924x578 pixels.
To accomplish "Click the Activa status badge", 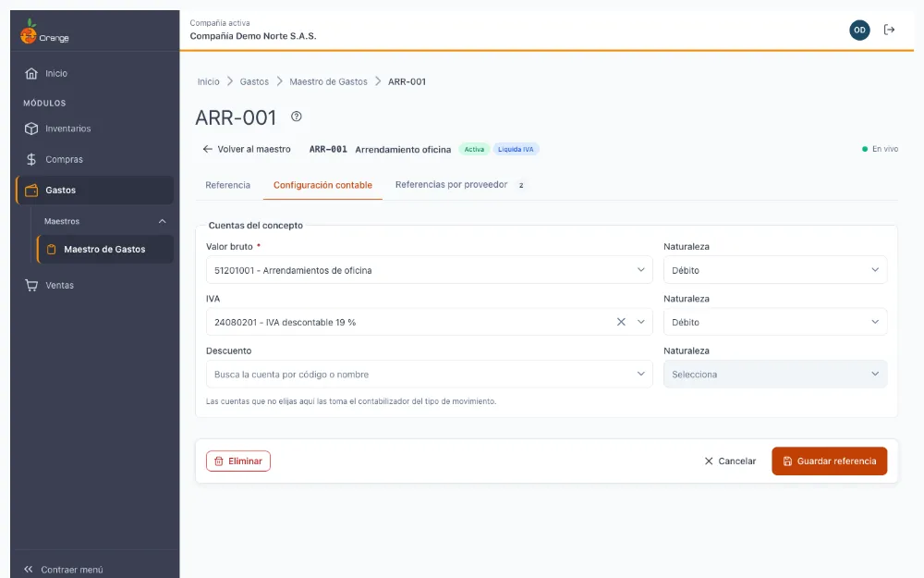I will pyautogui.click(x=474, y=149).
